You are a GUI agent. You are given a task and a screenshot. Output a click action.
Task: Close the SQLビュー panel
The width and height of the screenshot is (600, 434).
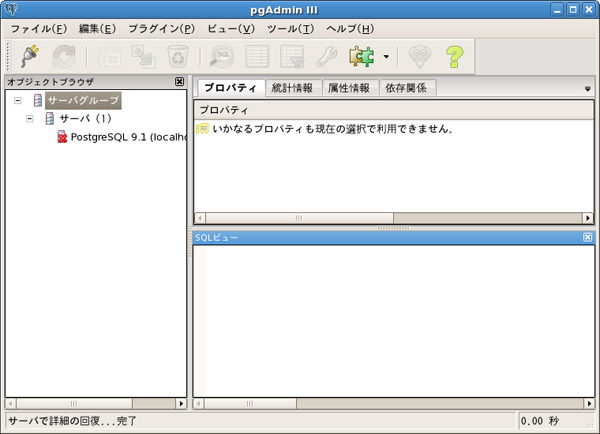coord(587,237)
